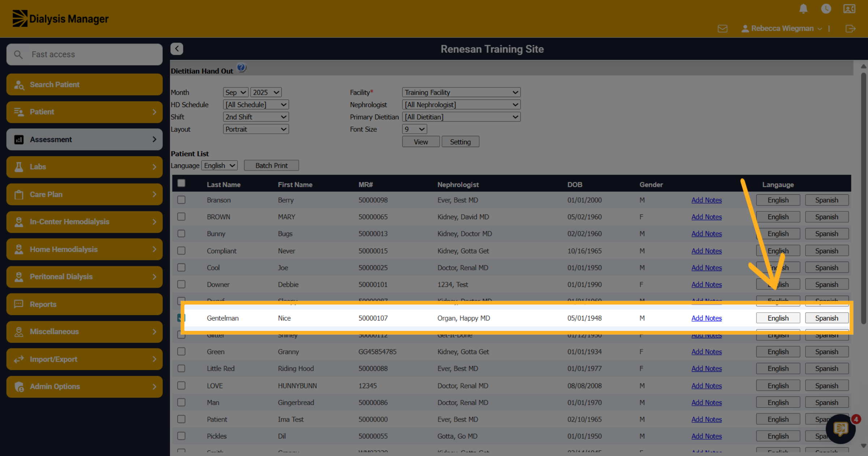Click the Dialysis Manager logo
The image size is (868, 456).
pos(60,18)
